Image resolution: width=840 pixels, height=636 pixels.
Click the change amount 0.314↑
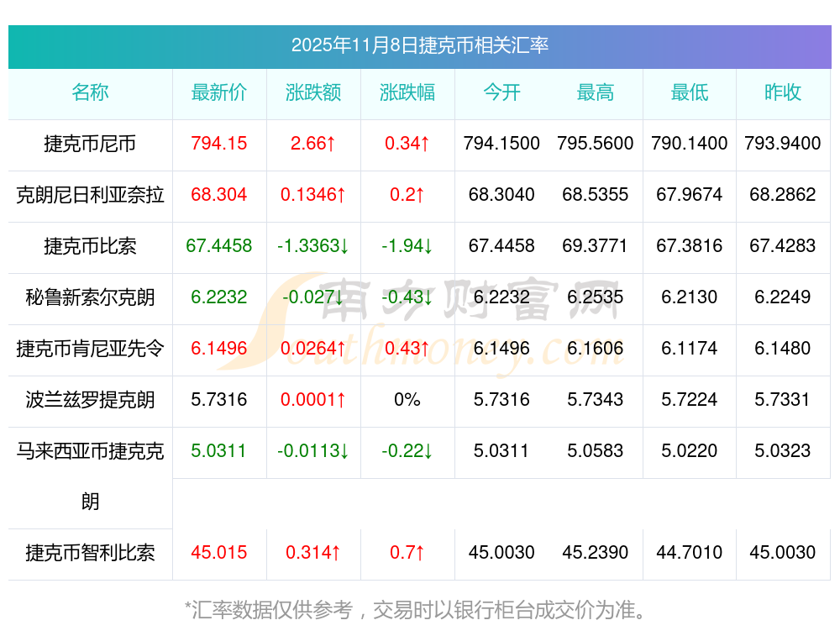point(313,553)
